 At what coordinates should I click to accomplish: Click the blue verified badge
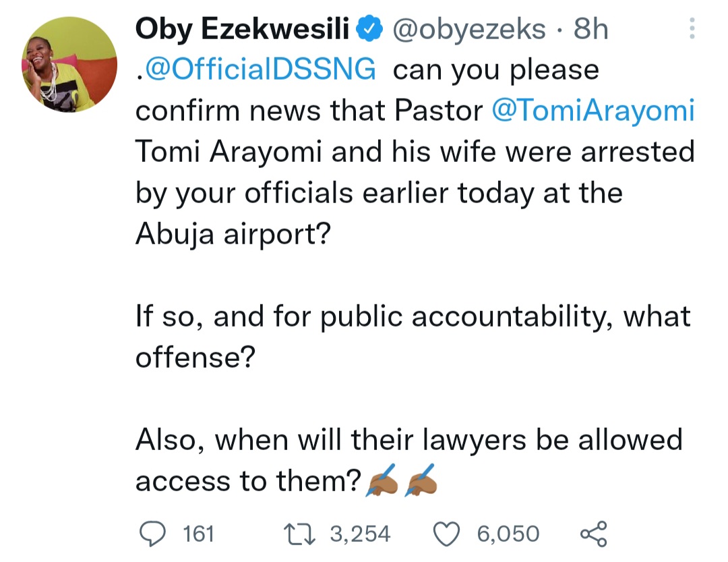(x=369, y=28)
